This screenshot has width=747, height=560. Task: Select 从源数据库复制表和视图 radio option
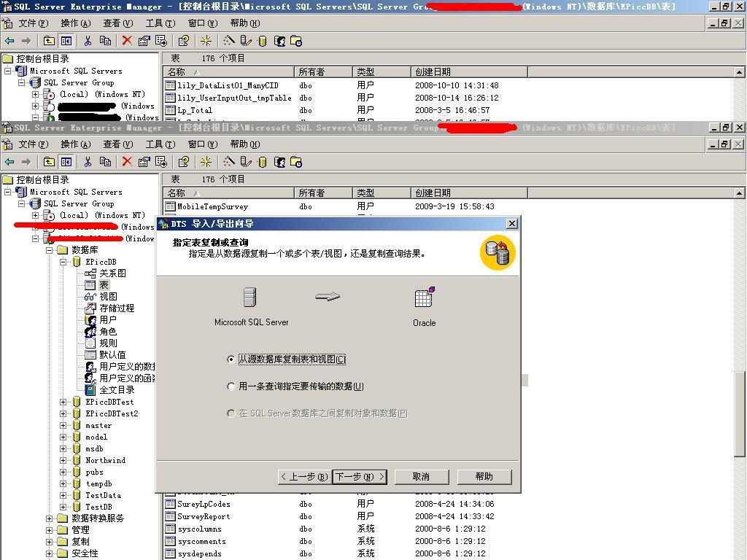point(231,359)
